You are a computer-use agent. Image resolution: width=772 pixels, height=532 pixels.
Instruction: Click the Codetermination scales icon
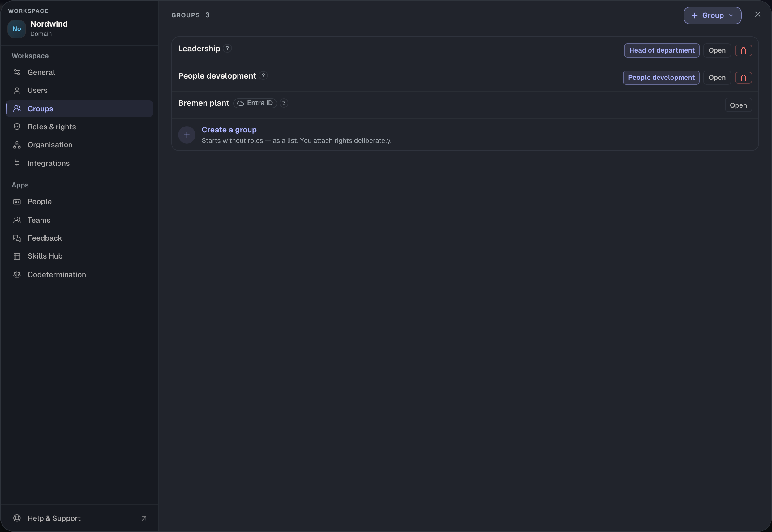coord(17,274)
